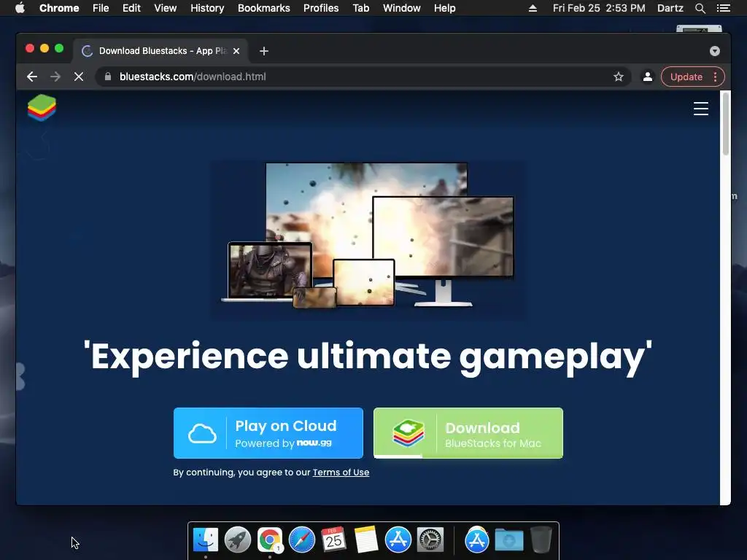Click Download BlueStacks for Mac button
Screen dimensions: 747x560
pos(468,433)
